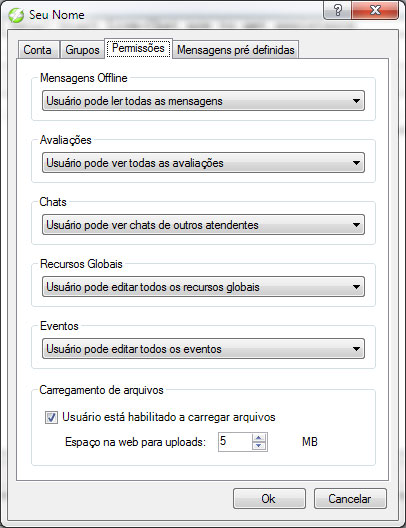Focus the upload space MB input field
Screen dimensions: 406x528
[x=235, y=441]
